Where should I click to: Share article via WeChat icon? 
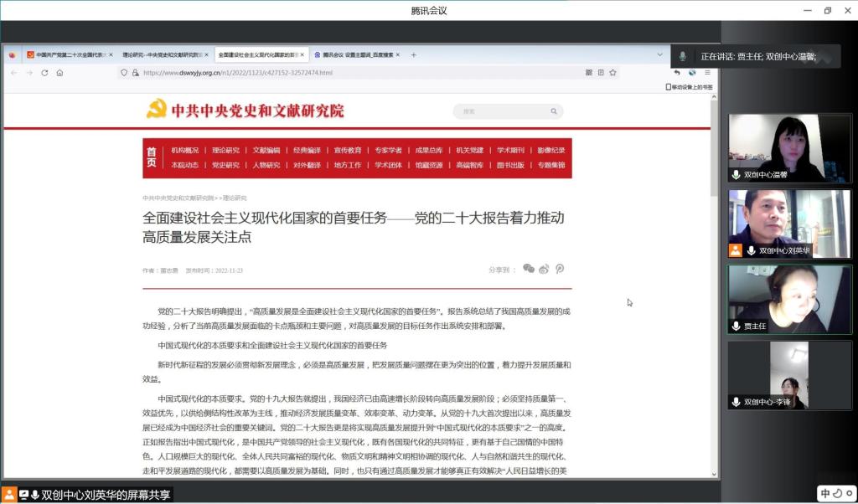[x=529, y=269]
